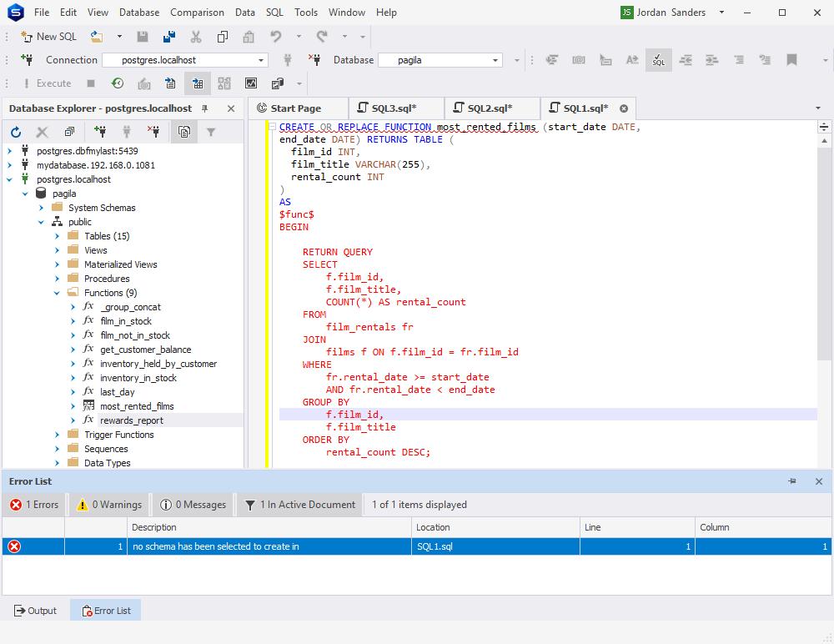Refresh the Database Explorer tree
Viewport: 834px width, 644px height.
[x=15, y=131]
